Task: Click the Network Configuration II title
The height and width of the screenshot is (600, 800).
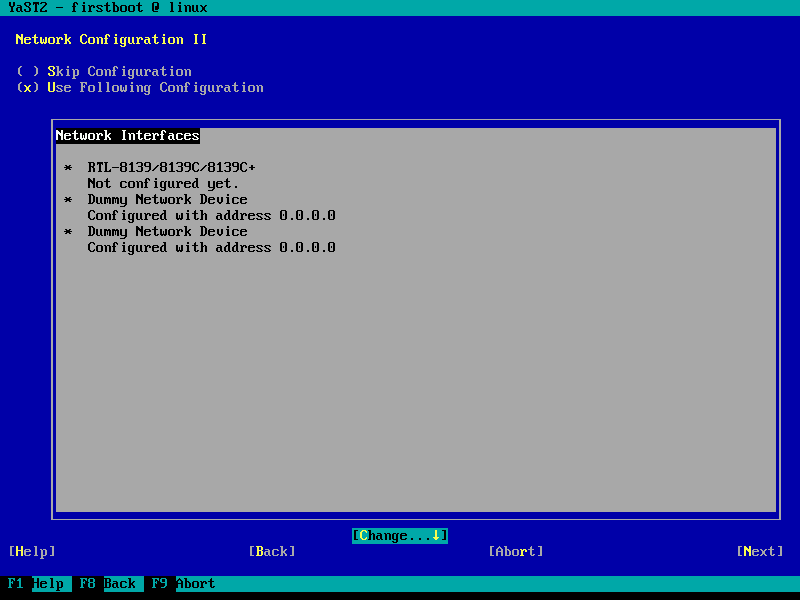Action: 111,39
